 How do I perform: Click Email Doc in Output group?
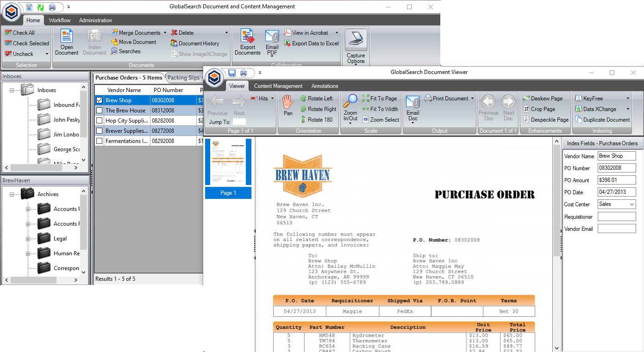click(413, 109)
